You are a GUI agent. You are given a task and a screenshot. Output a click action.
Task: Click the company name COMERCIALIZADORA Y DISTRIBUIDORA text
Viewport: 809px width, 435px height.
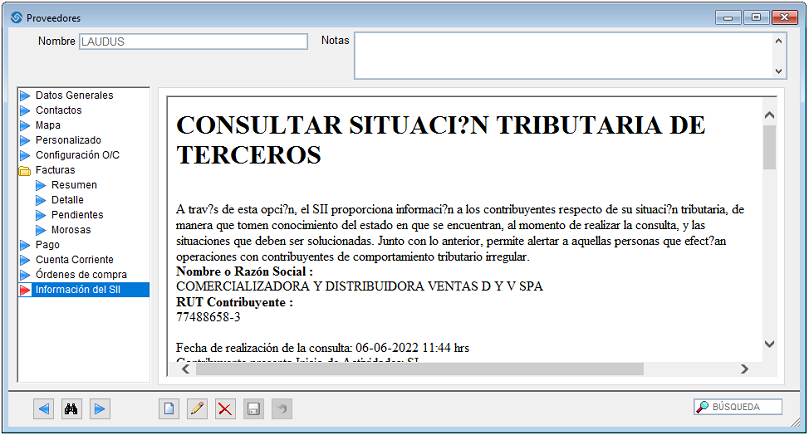(x=359, y=286)
